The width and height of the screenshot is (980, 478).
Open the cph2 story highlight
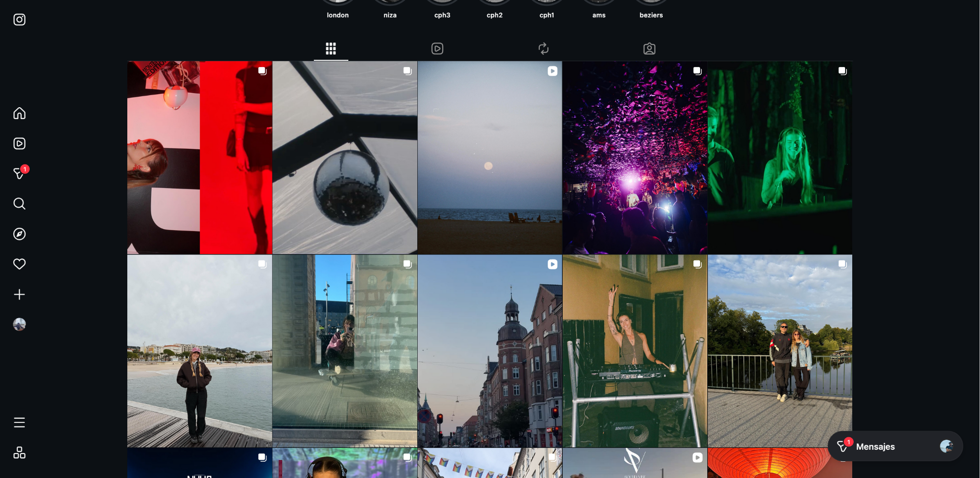pos(495,10)
